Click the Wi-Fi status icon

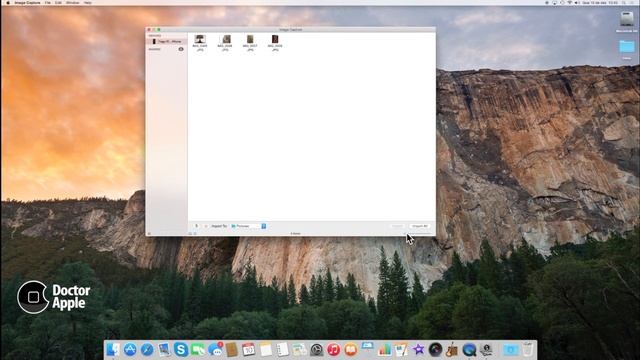[x=569, y=2]
